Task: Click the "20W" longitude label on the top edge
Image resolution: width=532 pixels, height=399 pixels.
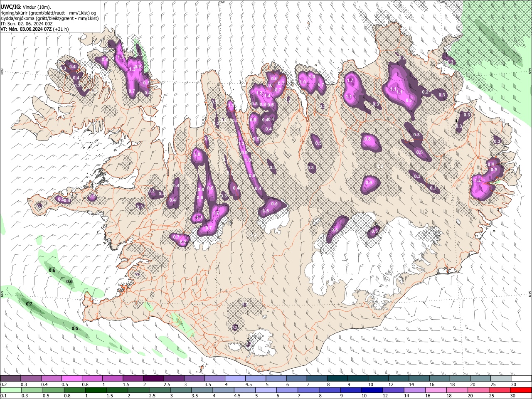Action: click(x=221, y=2)
